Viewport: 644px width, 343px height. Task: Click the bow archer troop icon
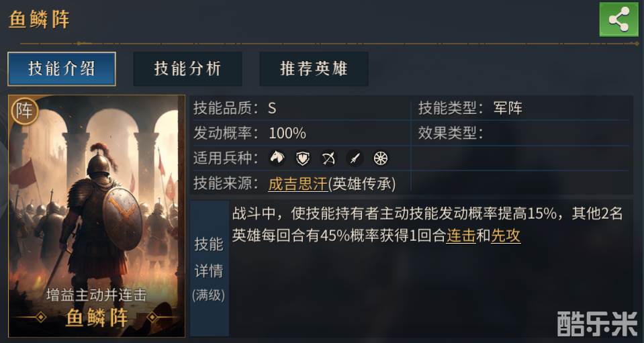pyautogui.click(x=328, y=158)
